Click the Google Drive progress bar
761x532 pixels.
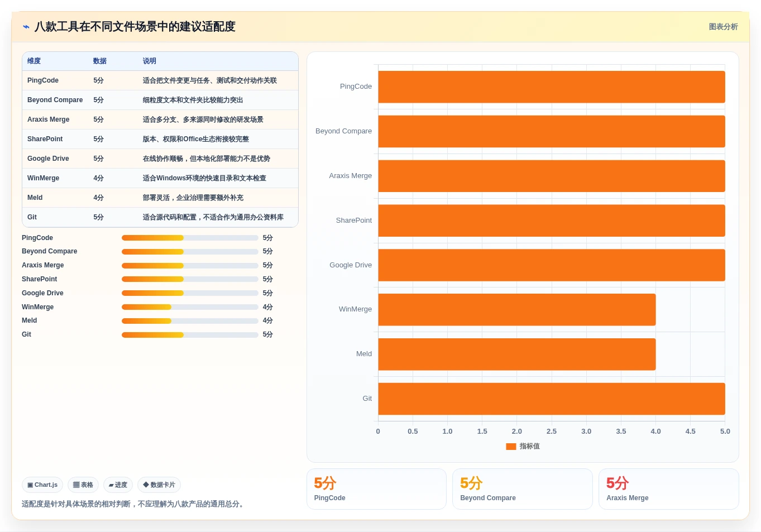click(190, 293)
